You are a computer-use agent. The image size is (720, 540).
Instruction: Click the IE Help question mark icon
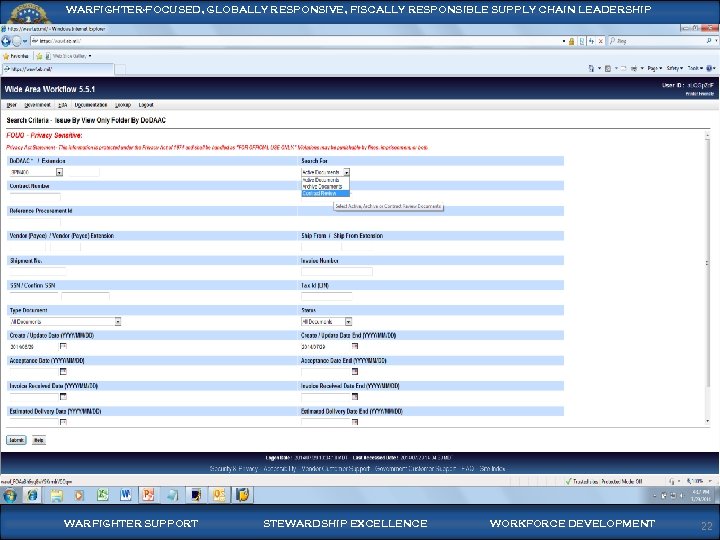709,68
